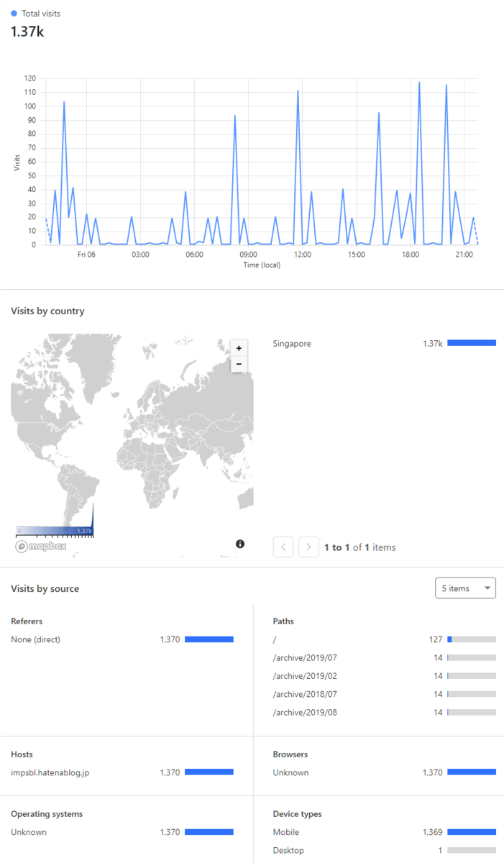This screenshot has width=504, height=863.
Task: Click the chart peak near 18:00
Action: (419, 82)
